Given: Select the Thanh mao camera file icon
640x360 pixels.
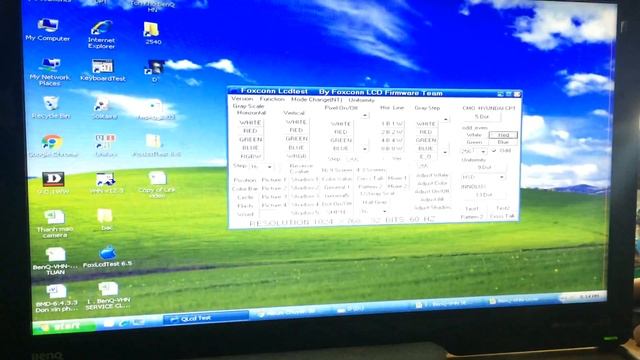Looking at the screenshot, I should click(55, 223).
